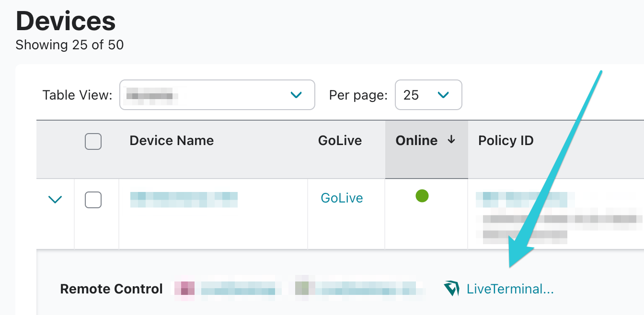
Task: Click the Remote Control label
Action: click(111, 289)
